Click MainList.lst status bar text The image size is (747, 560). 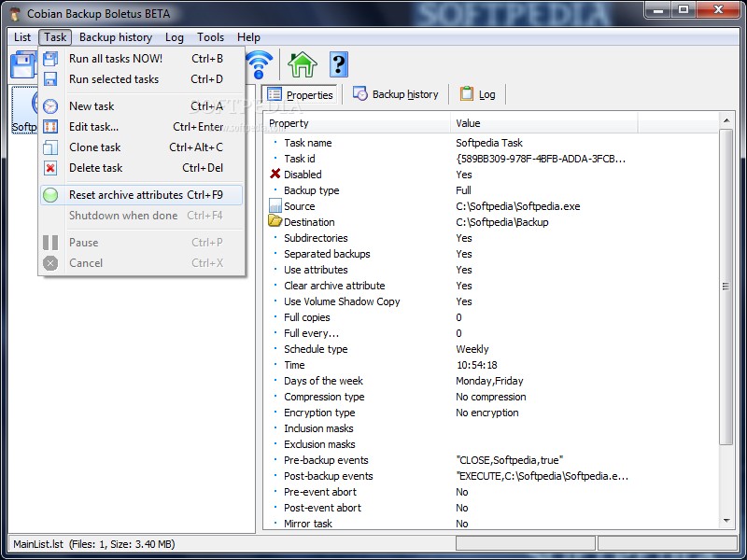coord(94,544)
